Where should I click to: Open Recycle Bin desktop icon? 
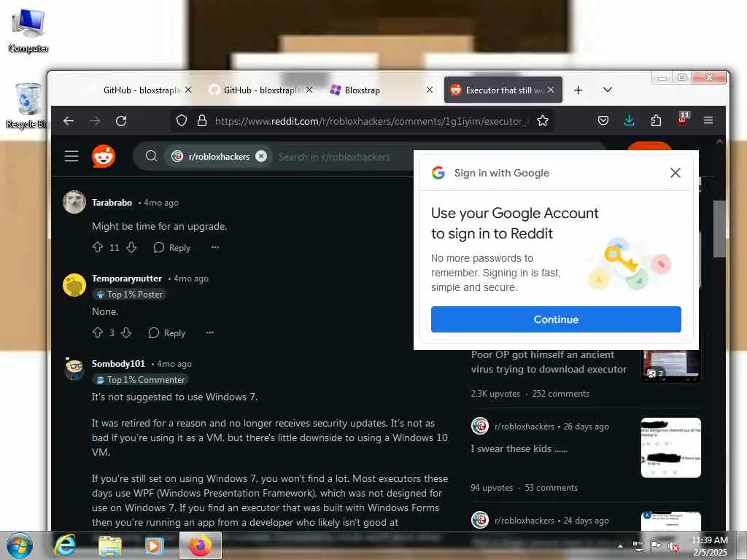pos(27,106)
